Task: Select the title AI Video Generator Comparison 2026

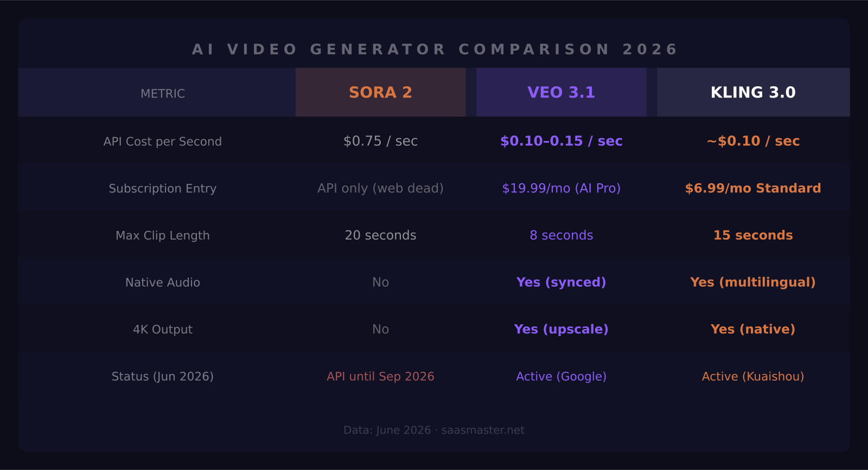Action: pos(435,49)
